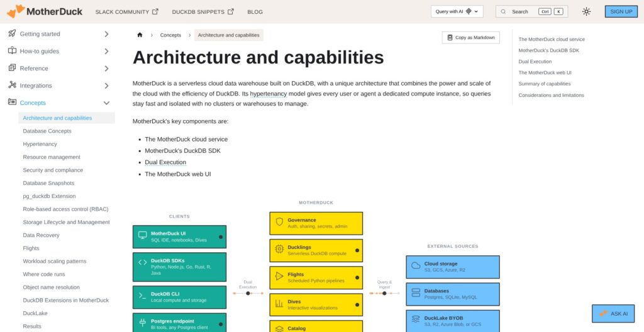Click the Query & Ingest connector dot
644x332 pixels.
click(384, 294)
